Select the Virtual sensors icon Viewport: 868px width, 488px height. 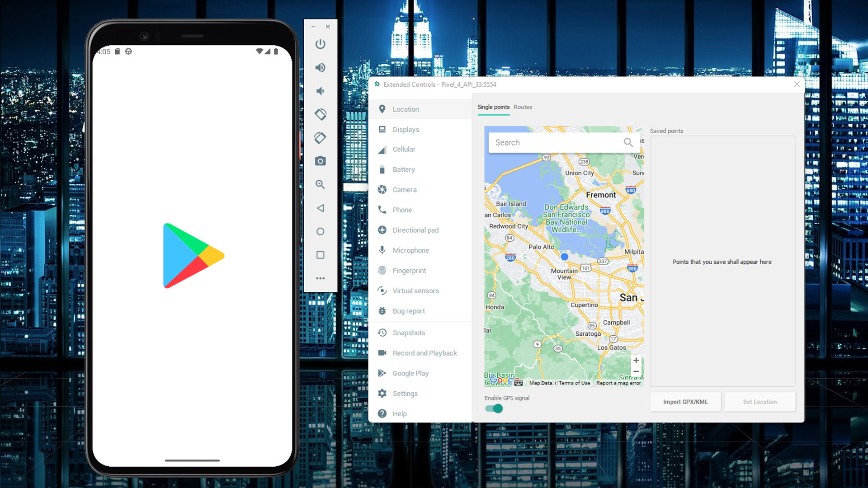click(382, 291)
